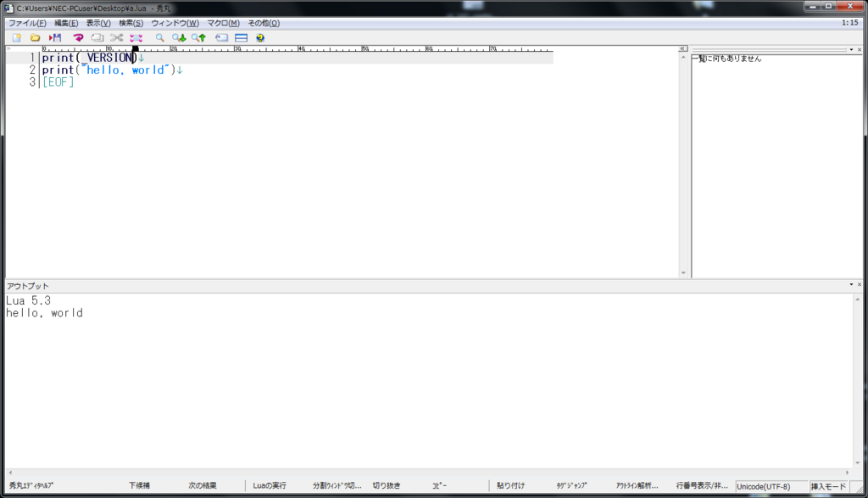Click the output pane scrollbar up arrow

[x=858, y=299]
